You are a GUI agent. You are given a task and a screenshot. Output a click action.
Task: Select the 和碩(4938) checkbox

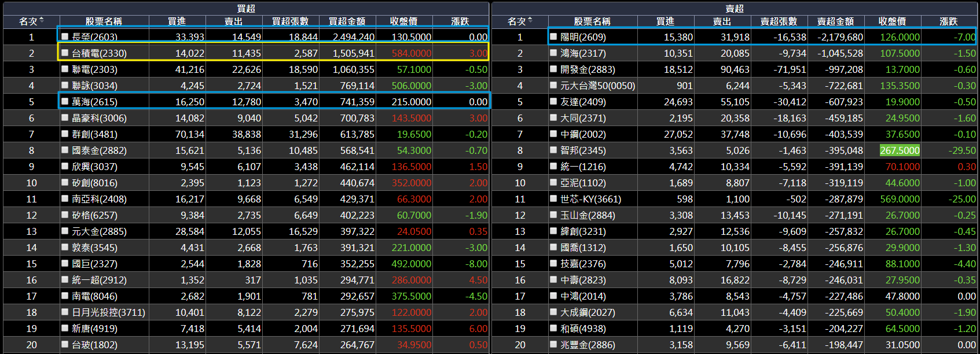[x=554, y=328]
